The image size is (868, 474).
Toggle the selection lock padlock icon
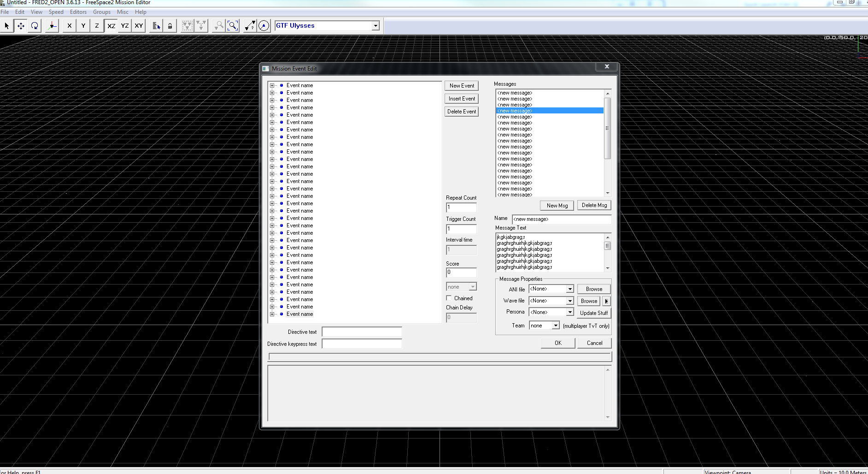point(170,26)
